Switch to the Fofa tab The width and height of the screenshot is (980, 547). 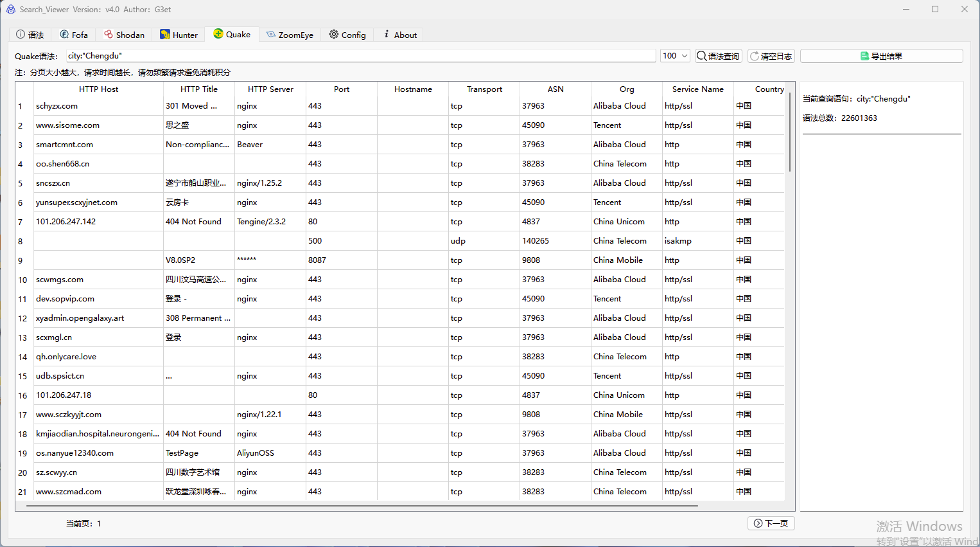point(74,35)
